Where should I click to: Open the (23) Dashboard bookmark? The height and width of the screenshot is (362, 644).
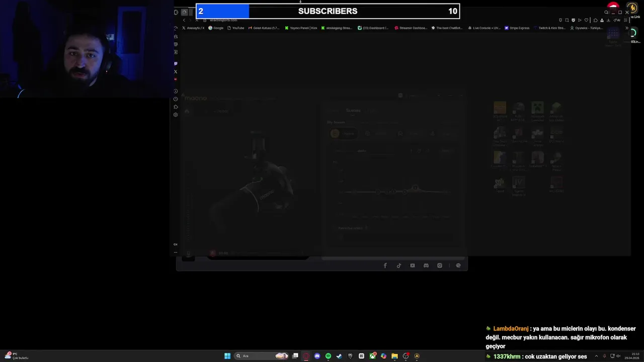[373, 28]
